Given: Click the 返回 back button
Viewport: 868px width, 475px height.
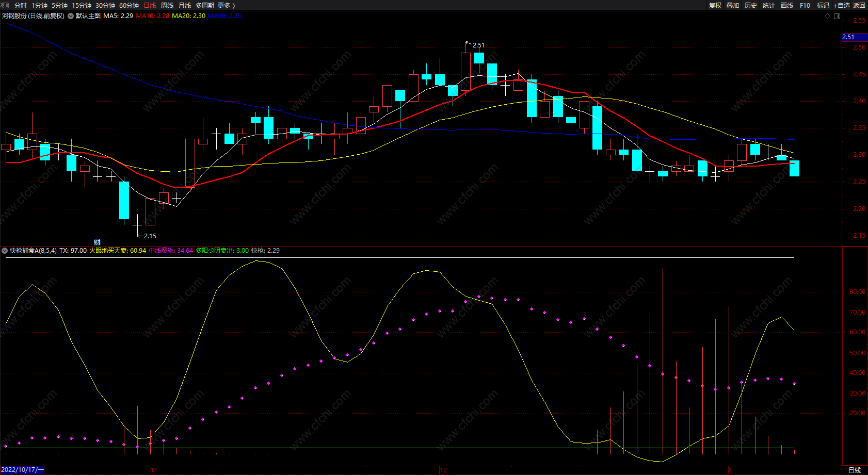Looking at the screenshot, I should pyautogui.click(x=859, y=5).
